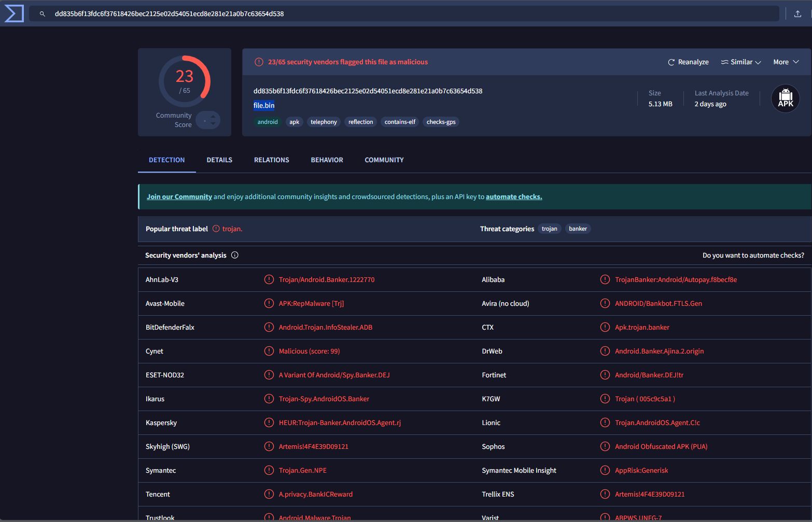812x522 pixels.
Task: Click the alert icon next to popular threat label
Action: pyautogui.click(x=216, y=229)
